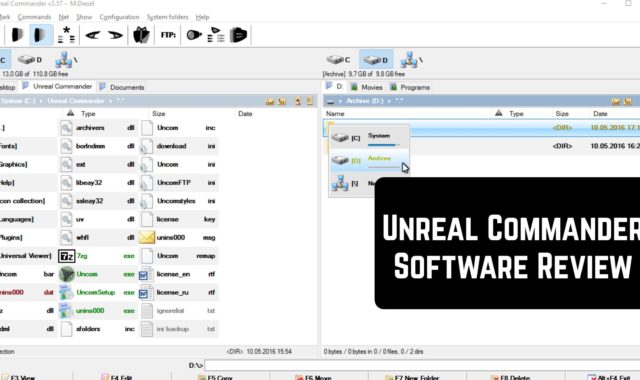Click the right-pointing arrow toolbar icon

tap(116, 36)
